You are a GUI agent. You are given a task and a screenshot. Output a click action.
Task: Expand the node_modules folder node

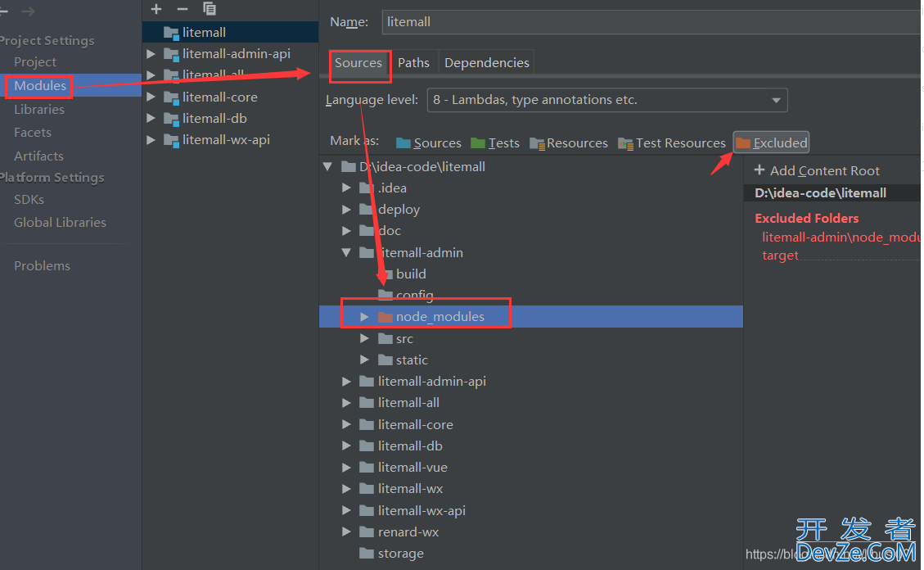365,317
